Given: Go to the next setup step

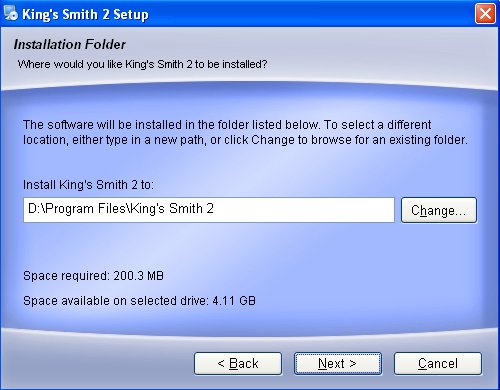Looking at the screenshot, I should tap(338, 363).
